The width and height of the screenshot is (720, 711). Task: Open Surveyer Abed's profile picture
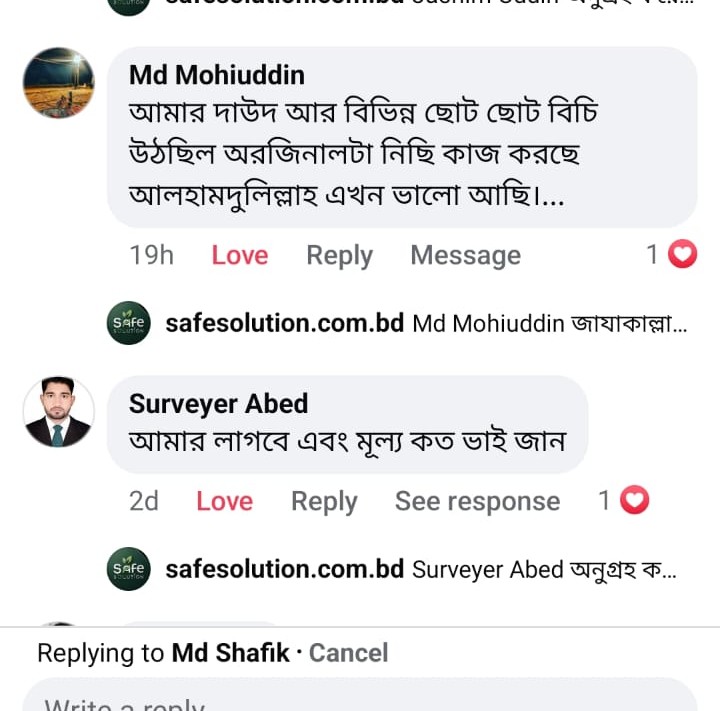[x=59, y=411]
